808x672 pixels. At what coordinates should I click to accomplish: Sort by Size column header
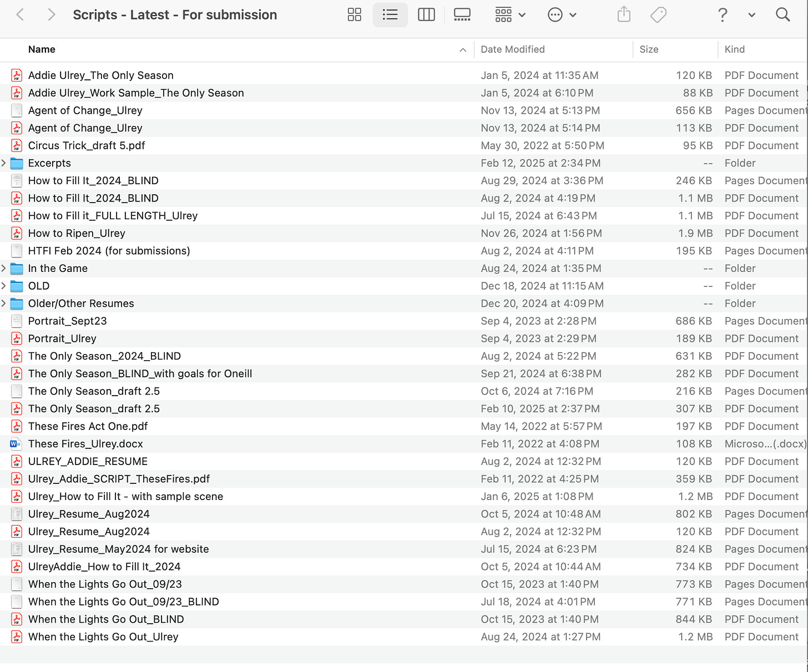point(649,49)
